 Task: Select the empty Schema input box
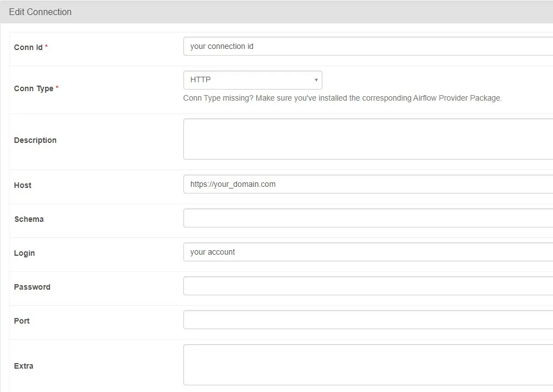[368, 218]
